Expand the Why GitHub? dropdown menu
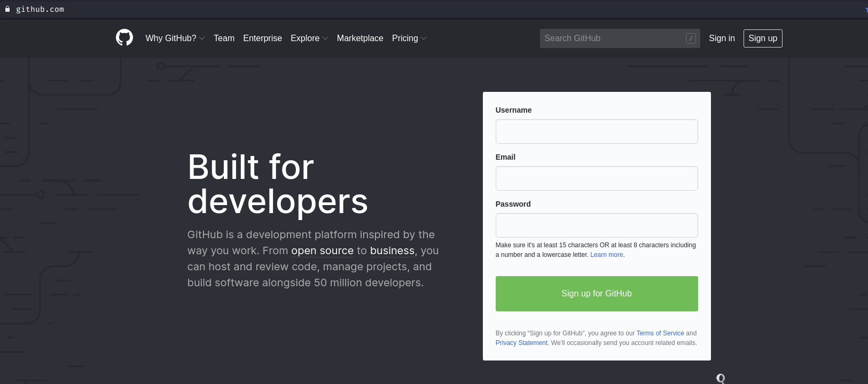868x384 pixels. coord(175,38)
